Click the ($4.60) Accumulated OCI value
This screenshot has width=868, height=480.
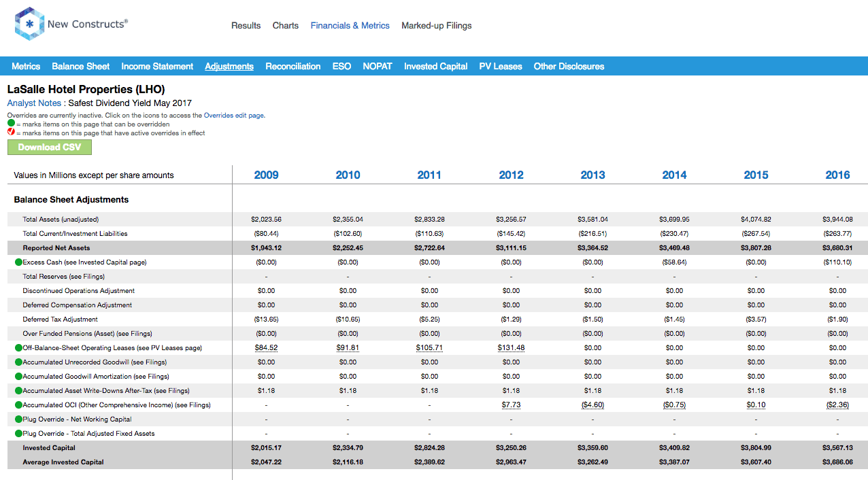(593, 405)
